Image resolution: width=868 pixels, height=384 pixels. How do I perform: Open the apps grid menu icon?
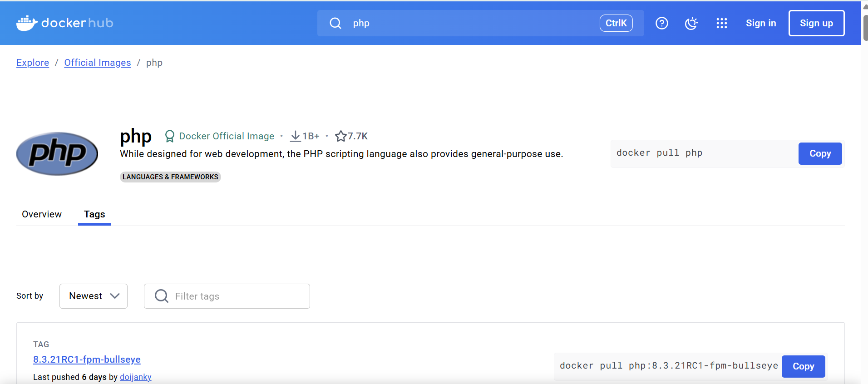pyautogui.click(x=722, y=23)
